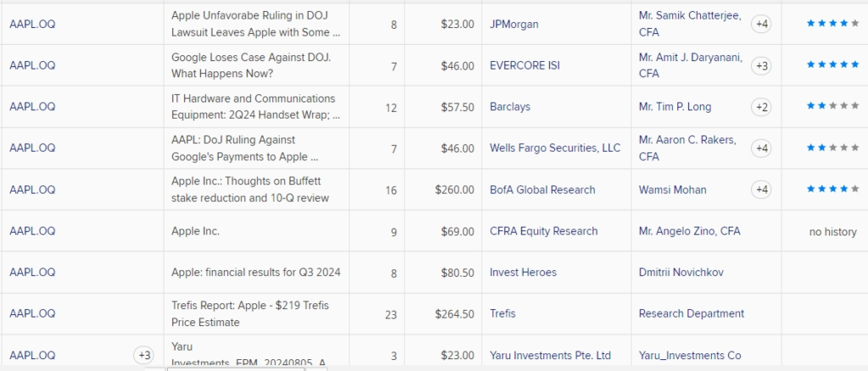Expand the +4 badge next to Wamsi Mohan
Screen dimensions: 868x371
(x=761, y=190)
